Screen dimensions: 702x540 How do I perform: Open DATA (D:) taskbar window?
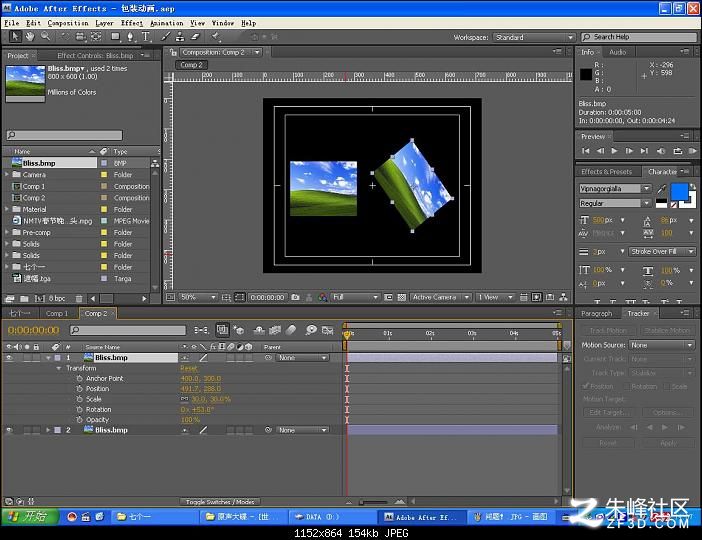click(332, 517)
